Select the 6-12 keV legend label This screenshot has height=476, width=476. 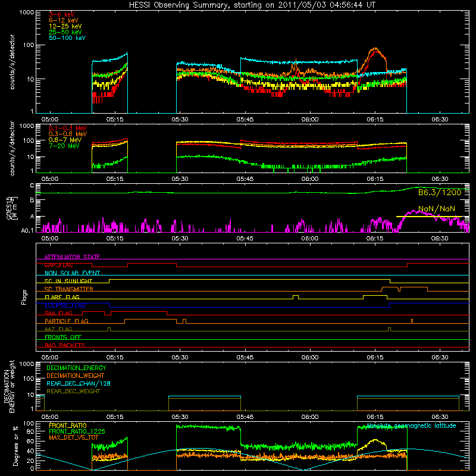64,20
